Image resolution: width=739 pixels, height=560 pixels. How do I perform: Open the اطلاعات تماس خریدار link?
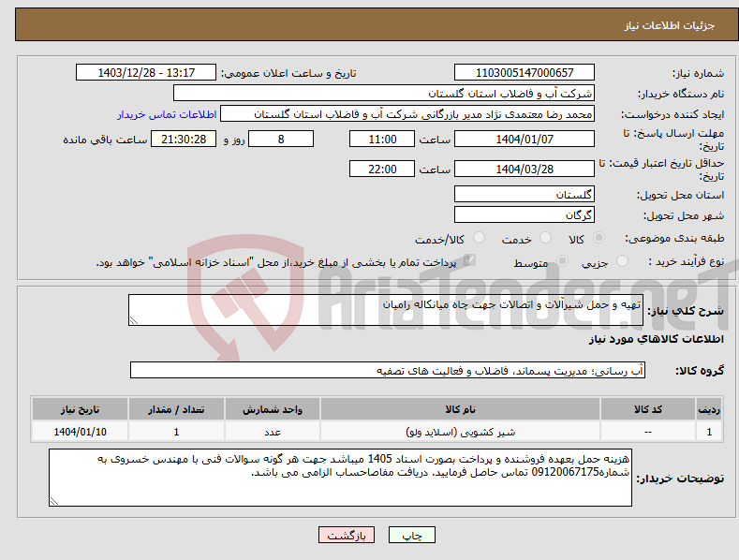tap(167, 114)
